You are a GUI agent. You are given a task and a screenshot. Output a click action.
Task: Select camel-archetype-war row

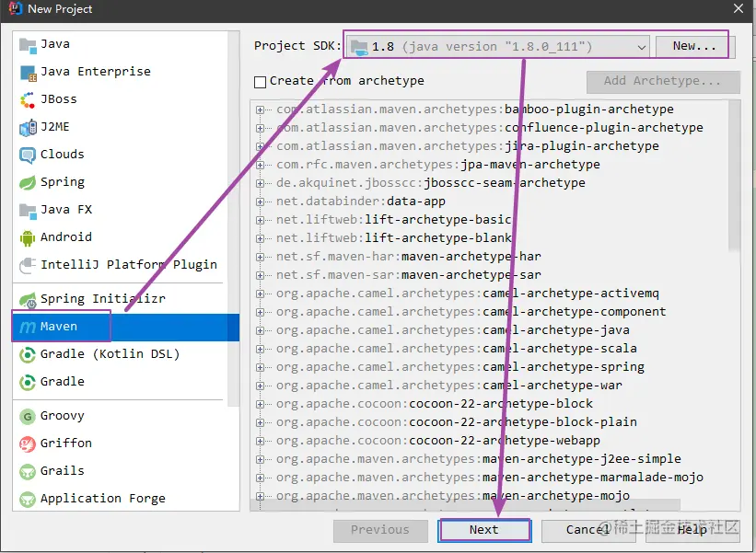tap(448, 386)
